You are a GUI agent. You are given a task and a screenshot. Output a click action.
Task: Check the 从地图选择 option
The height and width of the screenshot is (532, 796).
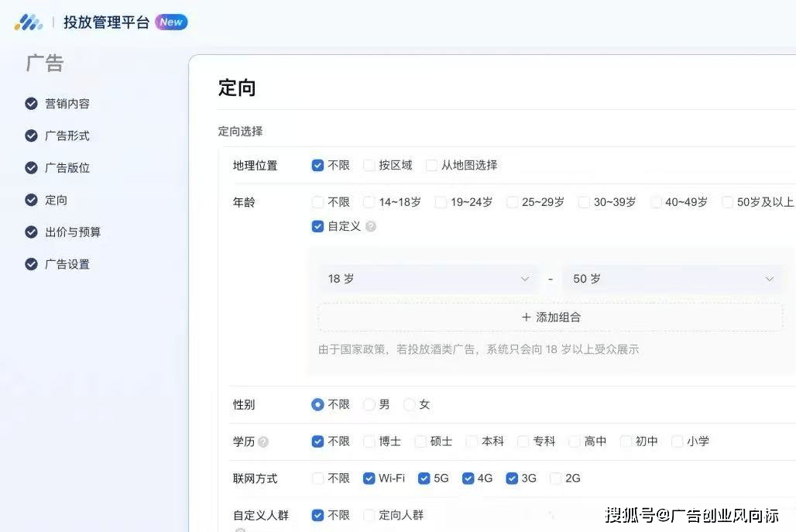[432, 165]
